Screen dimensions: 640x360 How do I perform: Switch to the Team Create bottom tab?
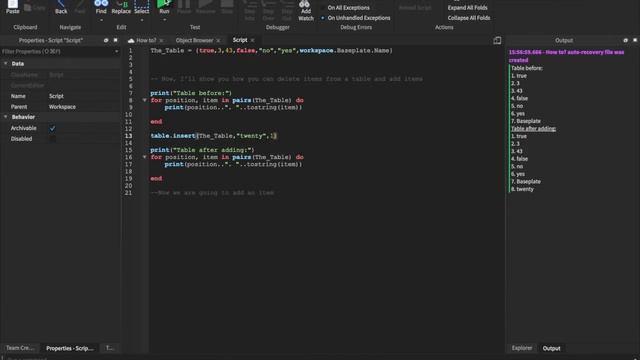coord(19,348)
